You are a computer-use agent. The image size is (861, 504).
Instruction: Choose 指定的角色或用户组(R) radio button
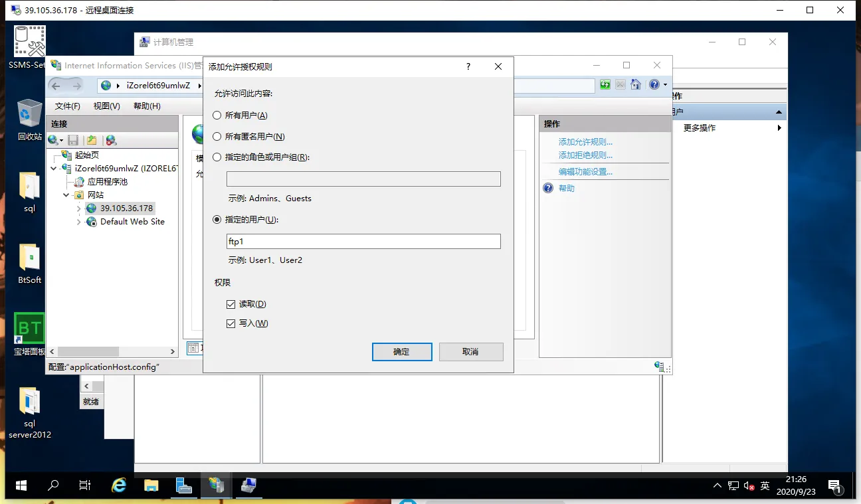(217, 157)
